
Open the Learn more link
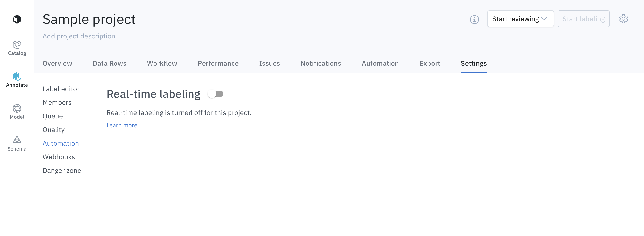click(122, 125)
